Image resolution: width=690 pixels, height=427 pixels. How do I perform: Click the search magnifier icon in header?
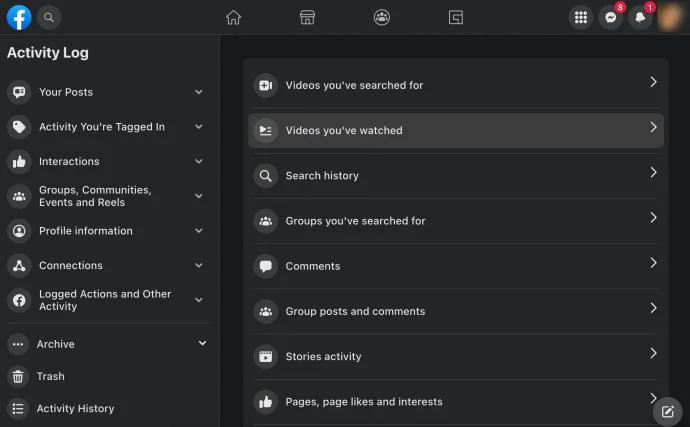click(x=49, y=17)
